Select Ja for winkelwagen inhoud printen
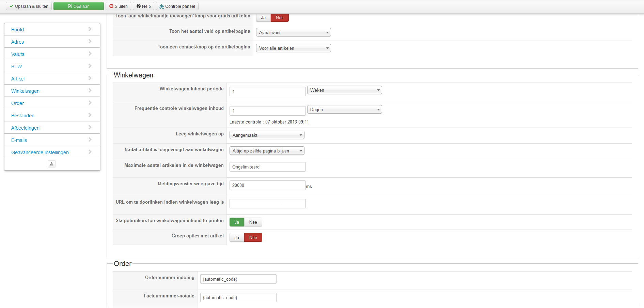Viewport: 644px width, 308px height. pos(237,222)
